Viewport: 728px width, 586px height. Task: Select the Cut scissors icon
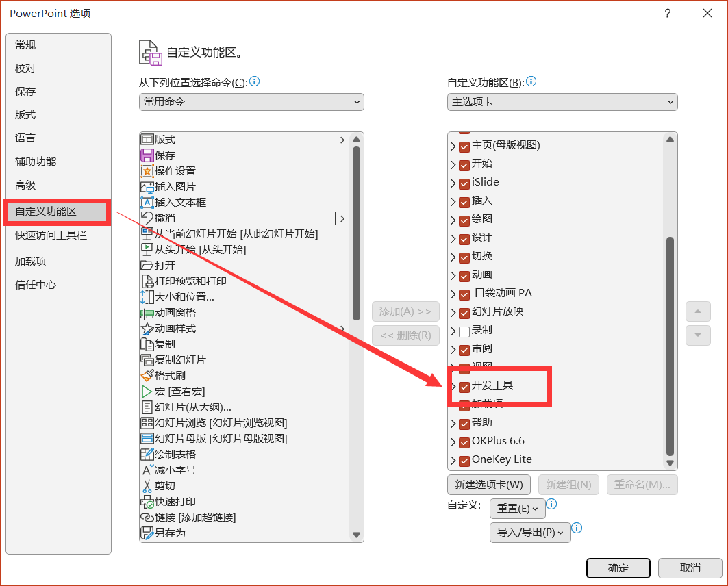click(147, 486)
